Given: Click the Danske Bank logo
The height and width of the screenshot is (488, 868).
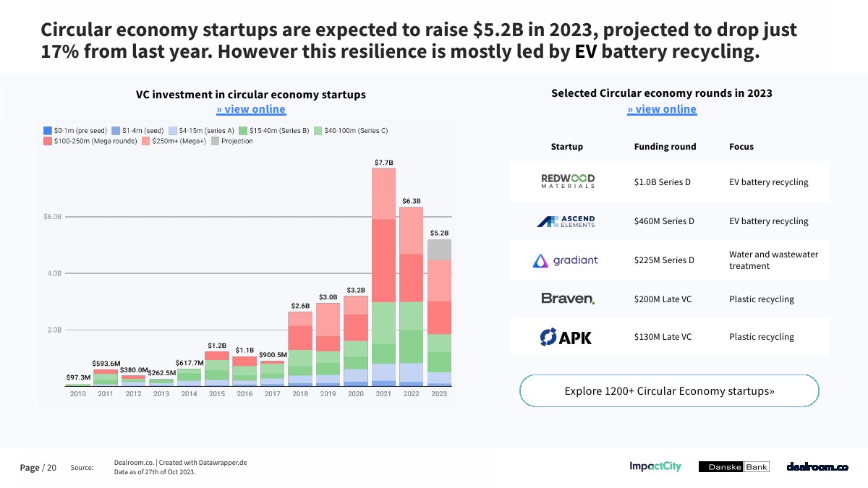Looking at the screenshot, I should (733, 467).
